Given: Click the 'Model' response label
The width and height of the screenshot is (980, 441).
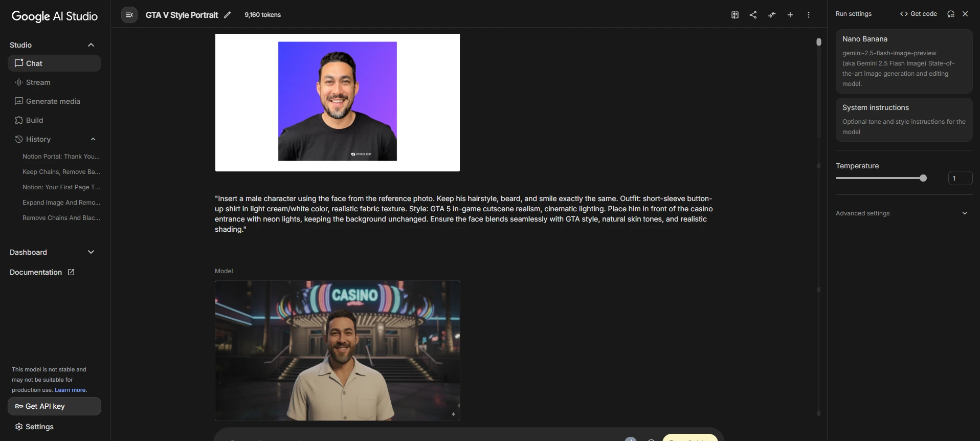Looking at the screenshot, I should pyautogui.click(x=224, y=271).
